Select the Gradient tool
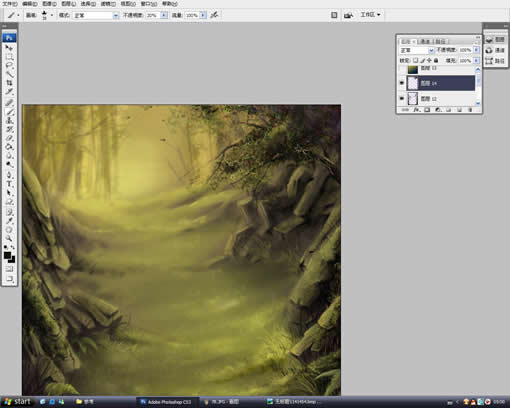510x408 pixels. coord(9,147)
